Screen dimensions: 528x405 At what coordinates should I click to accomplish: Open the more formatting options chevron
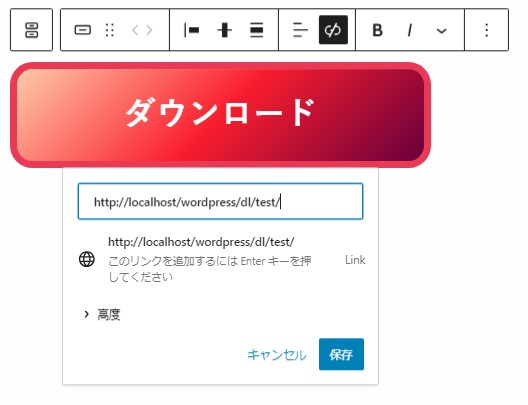coord(441,31)
